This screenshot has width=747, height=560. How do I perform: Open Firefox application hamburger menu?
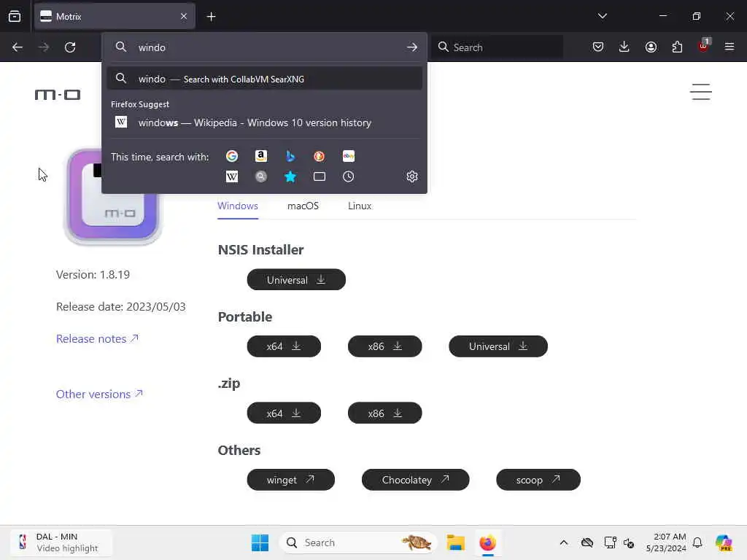point(729,47)
